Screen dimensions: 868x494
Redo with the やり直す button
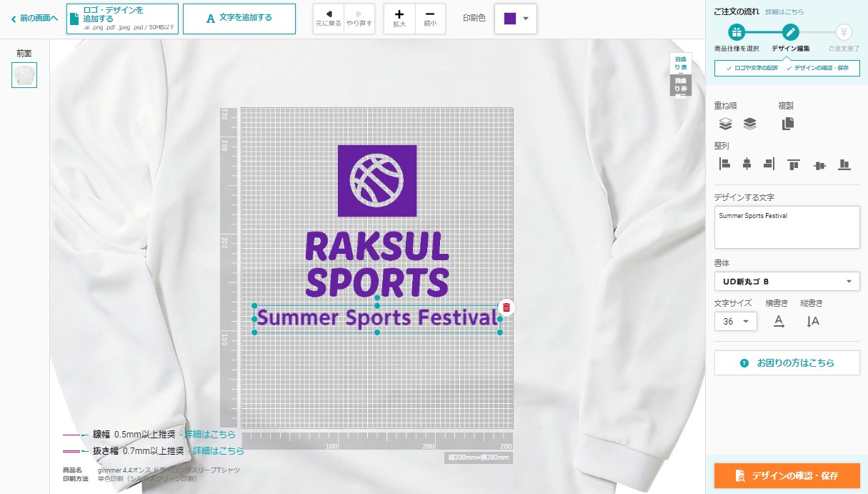point(359,19)
